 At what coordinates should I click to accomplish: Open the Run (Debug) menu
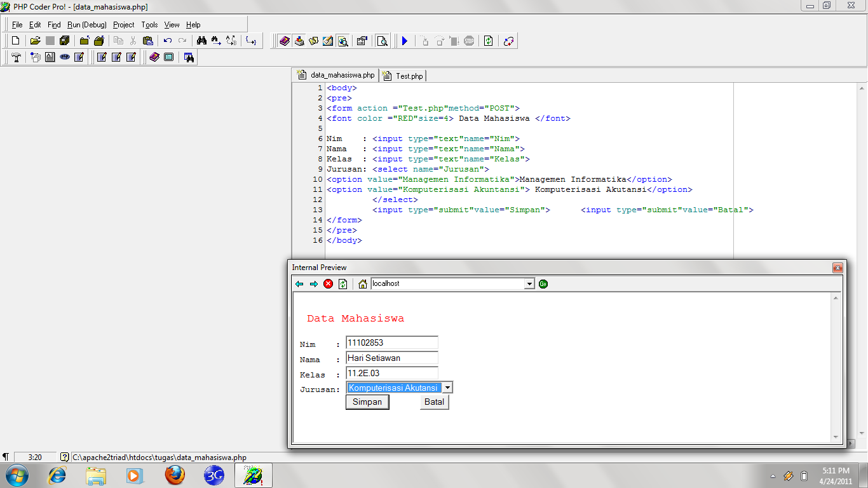pyautogui.click(x=87, y=25)
